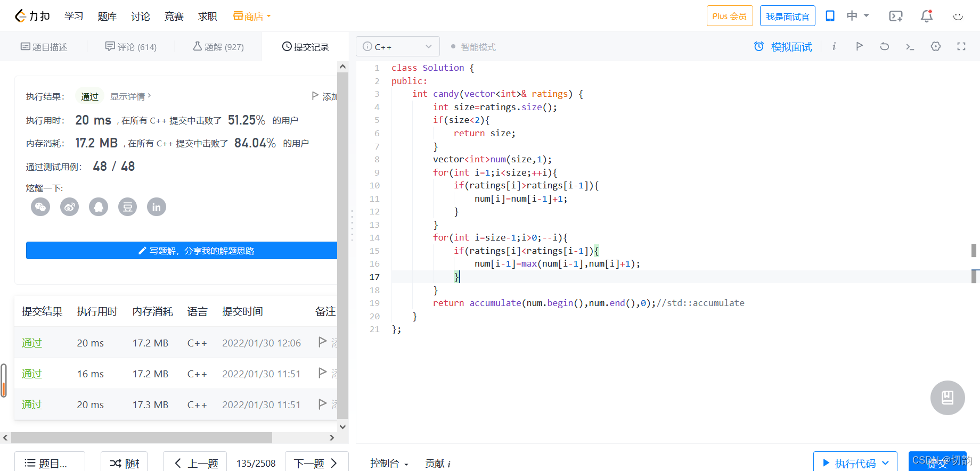Click the 135/2508 problem counter
980x471 pixels.
coord(256,463)
